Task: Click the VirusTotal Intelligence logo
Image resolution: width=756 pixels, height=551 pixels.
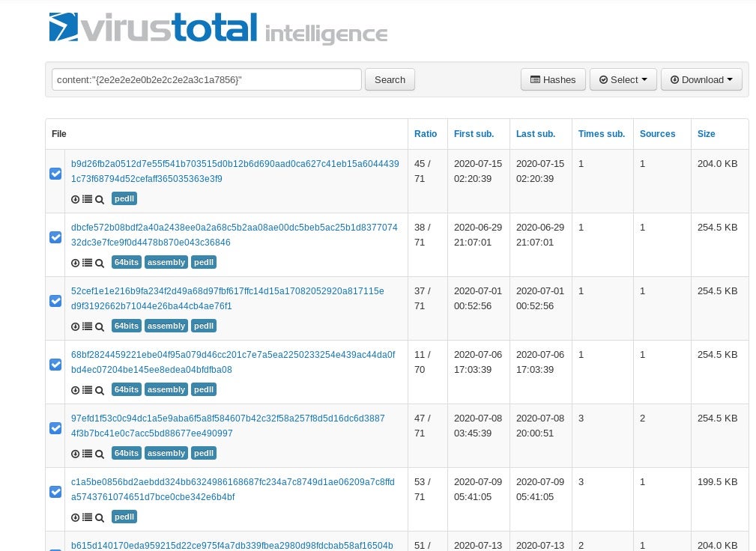Action: (x=218, y=28)
